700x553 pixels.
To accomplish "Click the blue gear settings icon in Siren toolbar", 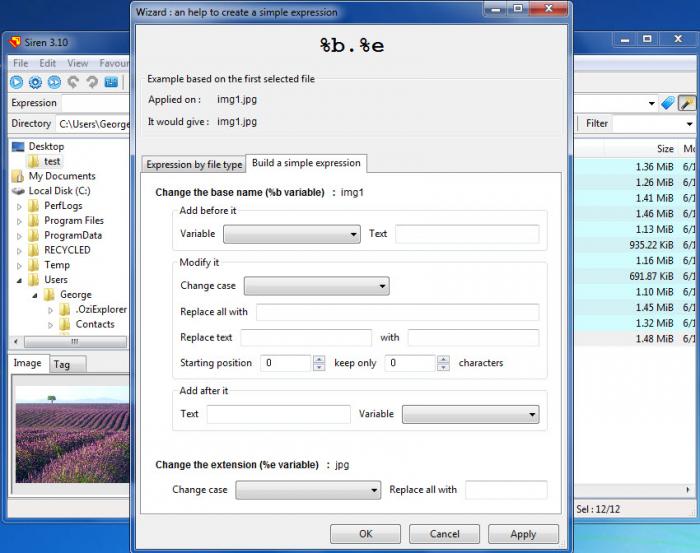I will pos(35,82).
